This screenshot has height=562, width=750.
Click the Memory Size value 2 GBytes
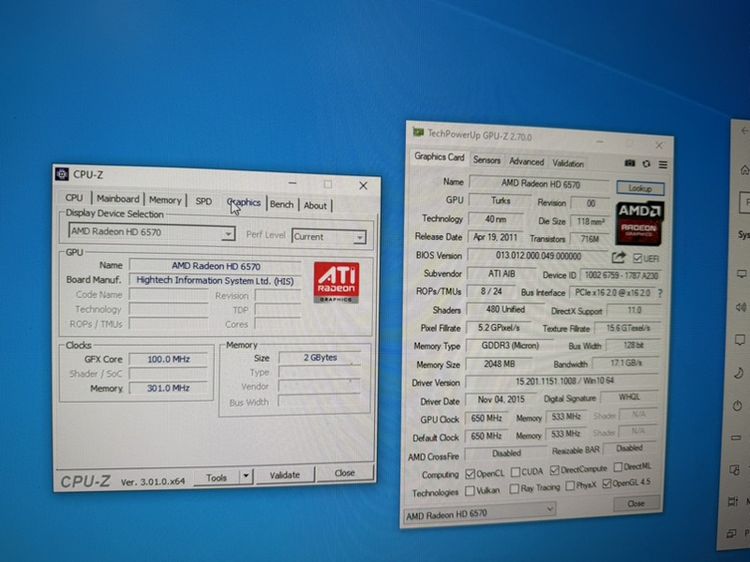click(x=320, y=358)
